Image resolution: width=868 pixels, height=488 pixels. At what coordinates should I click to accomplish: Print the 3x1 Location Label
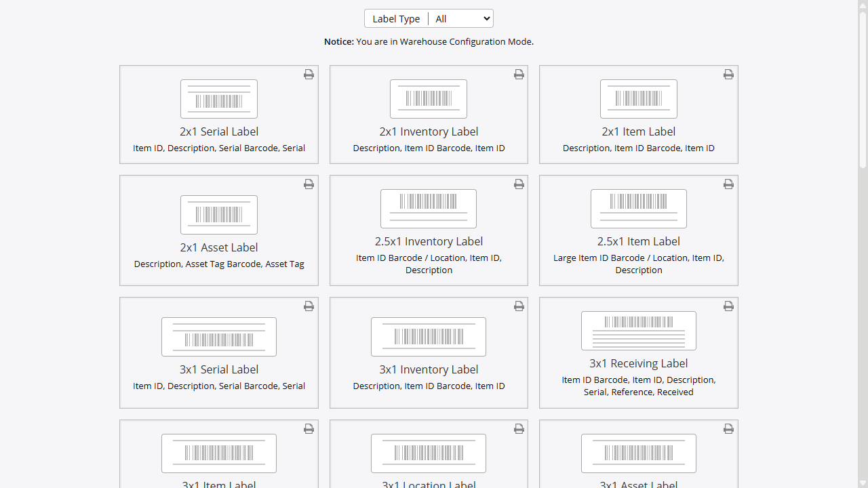pos(519,429)
